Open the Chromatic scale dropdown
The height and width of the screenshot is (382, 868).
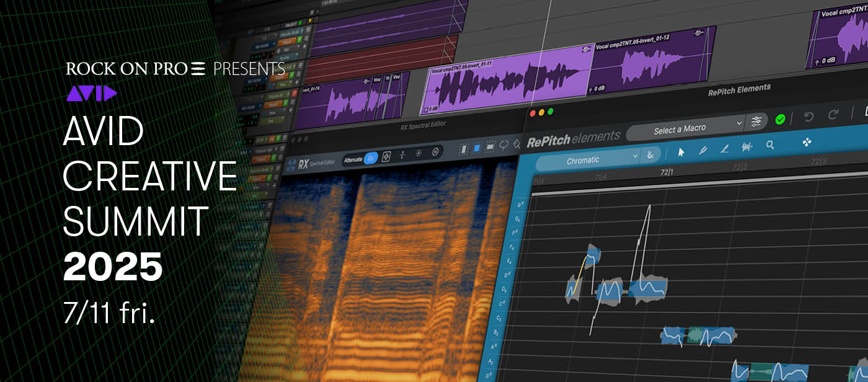click(x=588, y=161)
